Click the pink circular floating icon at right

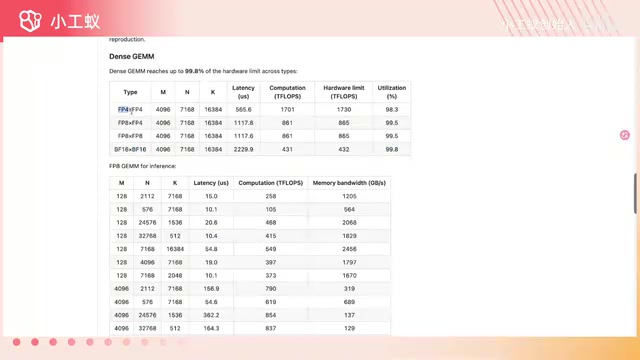click(x=624, y=135)
